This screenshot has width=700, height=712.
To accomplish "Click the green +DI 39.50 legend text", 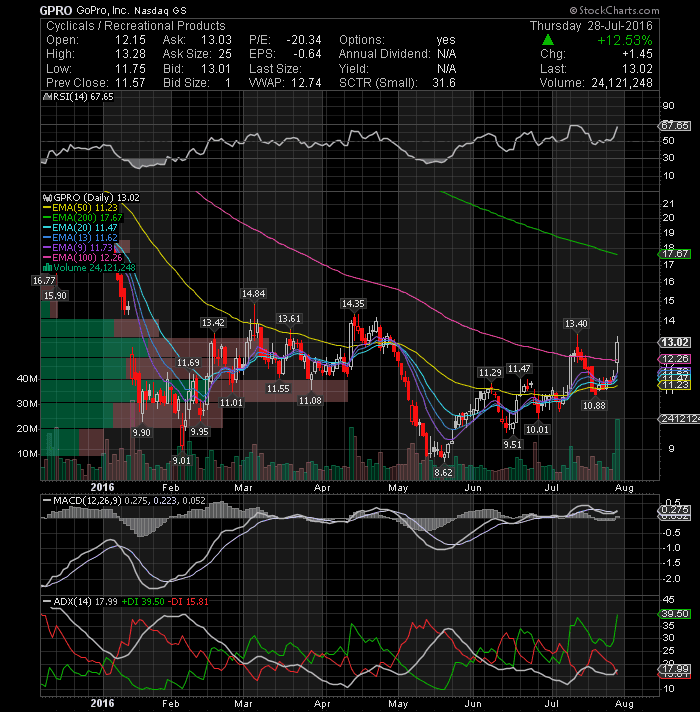I will [143, 602].
